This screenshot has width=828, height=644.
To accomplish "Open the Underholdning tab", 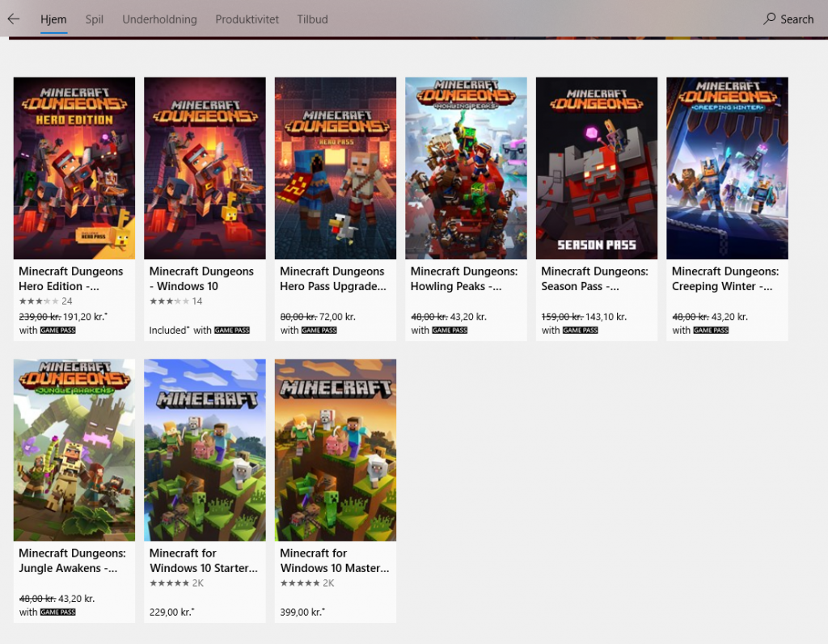I will click(159, 19).
